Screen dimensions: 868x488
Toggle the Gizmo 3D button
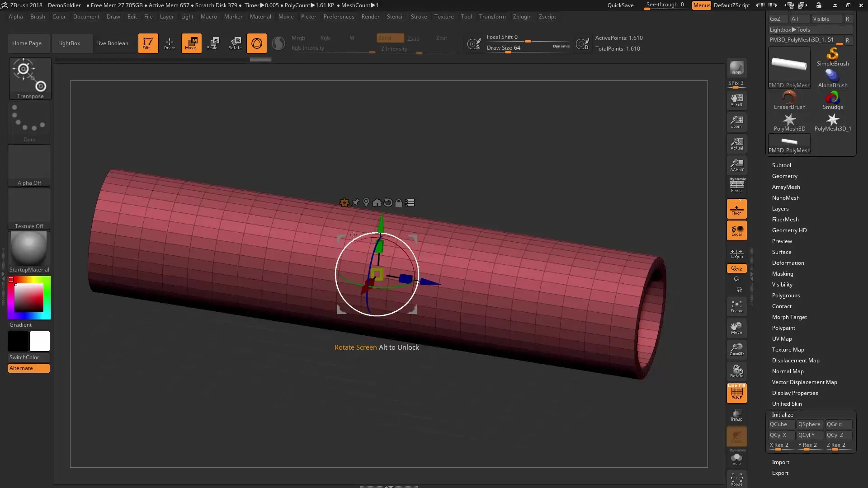[x=257, y=43]
